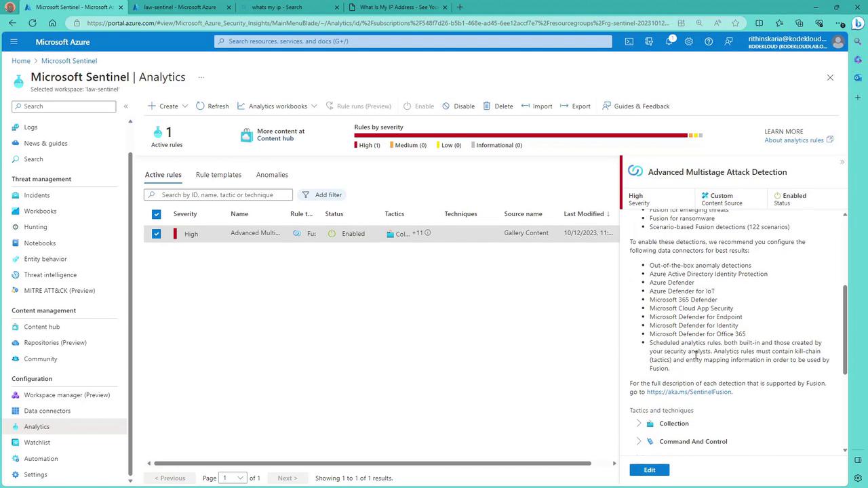The height and width of the screenshot is (488, 868).
Task: Select the Active rules tab
Action: (163, 175)
